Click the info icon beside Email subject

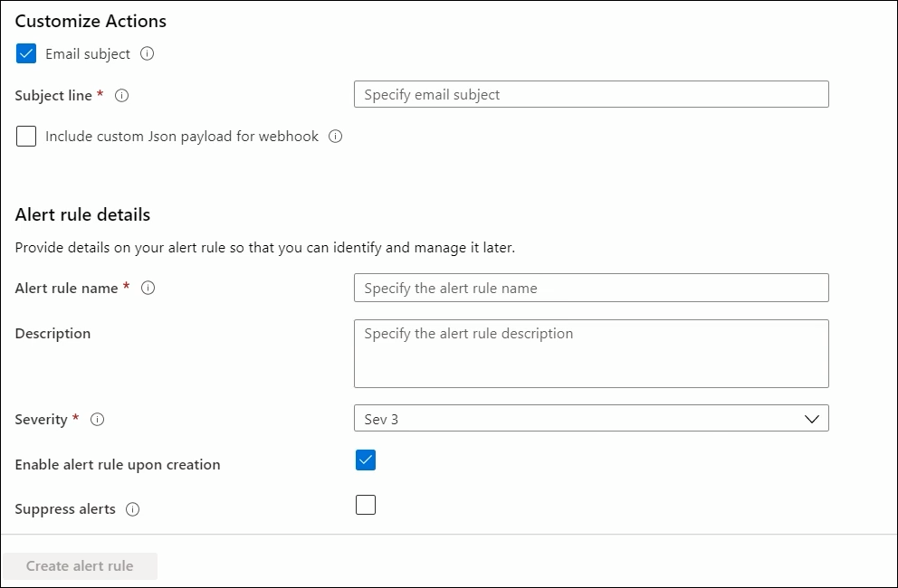pyautogui.click(x=148, y=53)
